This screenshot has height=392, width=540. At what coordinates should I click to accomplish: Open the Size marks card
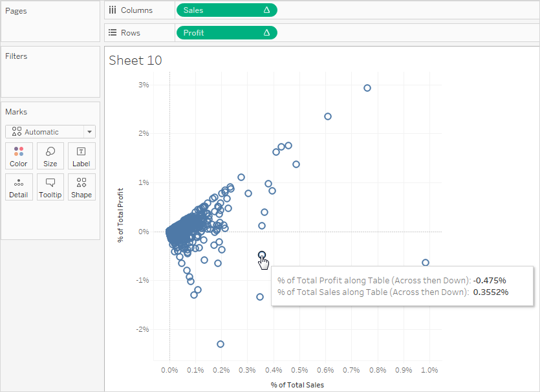point(50,156)
